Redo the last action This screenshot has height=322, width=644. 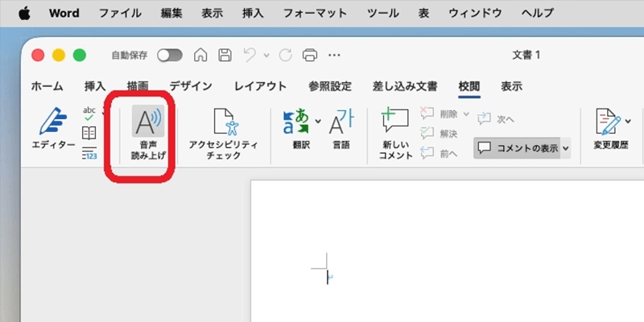point(286,55)
